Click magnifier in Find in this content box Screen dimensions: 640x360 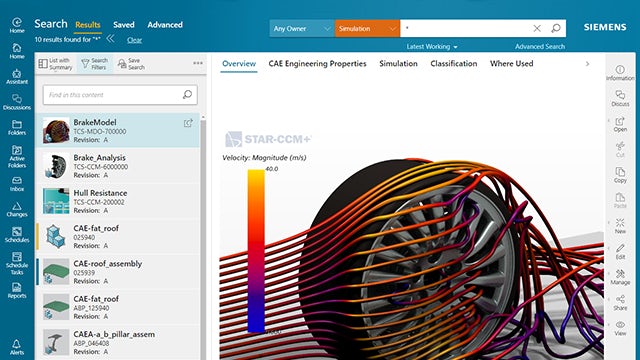coord(187,95)
